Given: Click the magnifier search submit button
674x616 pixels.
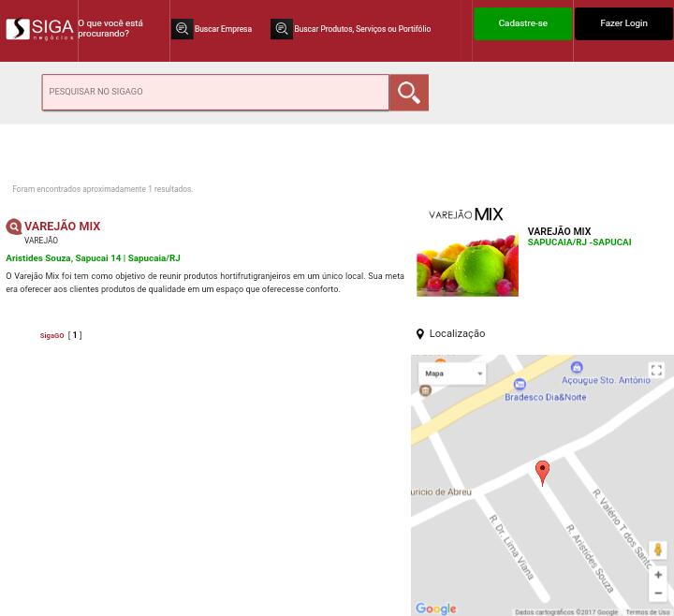Looking at the screenshot, I should click(409, 92).
